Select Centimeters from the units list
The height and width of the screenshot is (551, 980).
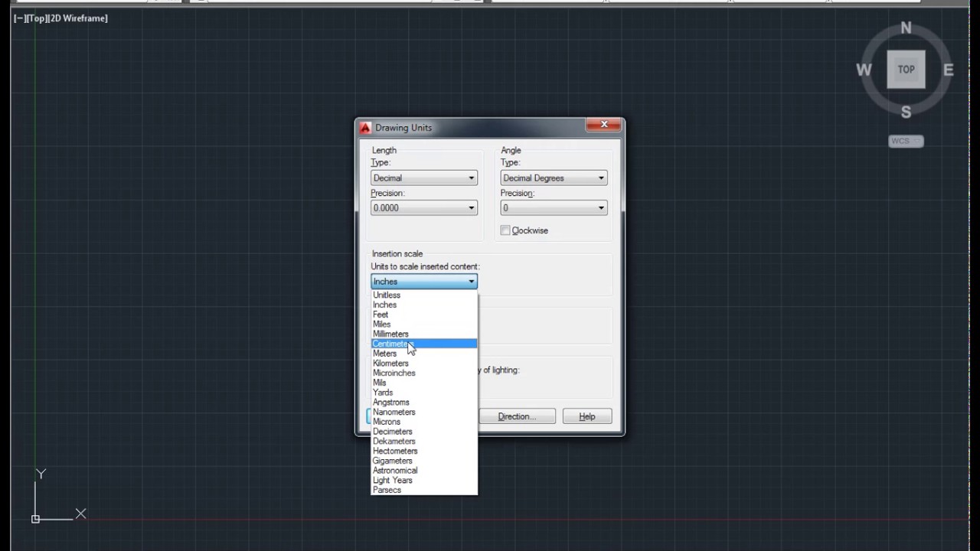click(x=390, y=344)
